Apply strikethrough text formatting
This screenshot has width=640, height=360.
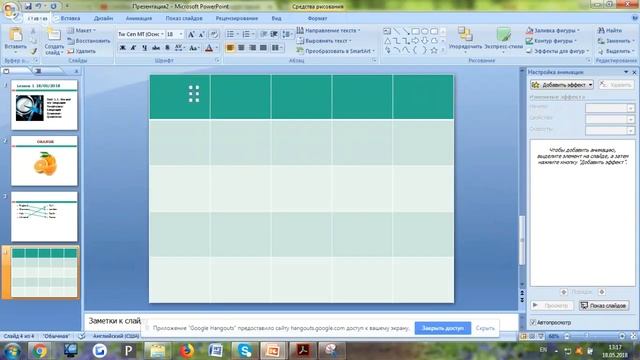pyautogui.click(x=156, y=48)
